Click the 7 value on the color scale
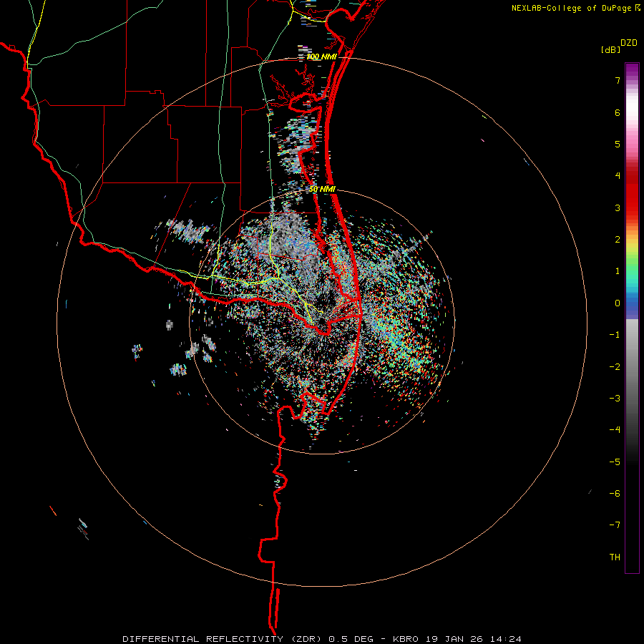Image resolution: width=644 pixels, height=644 pixels. pos(618,80)
